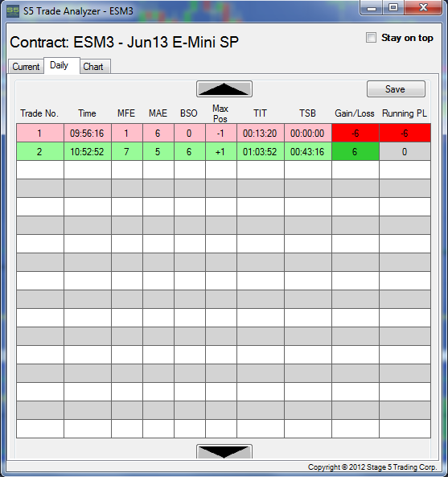Click the red Gain/Loss cell for trade 1
The width and height of the screenshot is (448, 477).
click(x=356, y=133)
